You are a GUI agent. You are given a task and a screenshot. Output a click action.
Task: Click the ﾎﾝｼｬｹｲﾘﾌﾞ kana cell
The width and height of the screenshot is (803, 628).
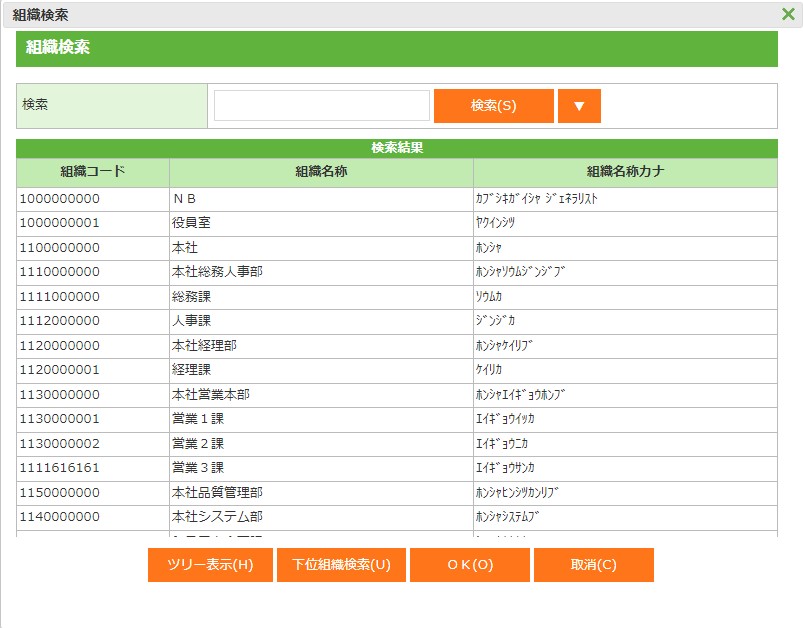click(625, 346)
